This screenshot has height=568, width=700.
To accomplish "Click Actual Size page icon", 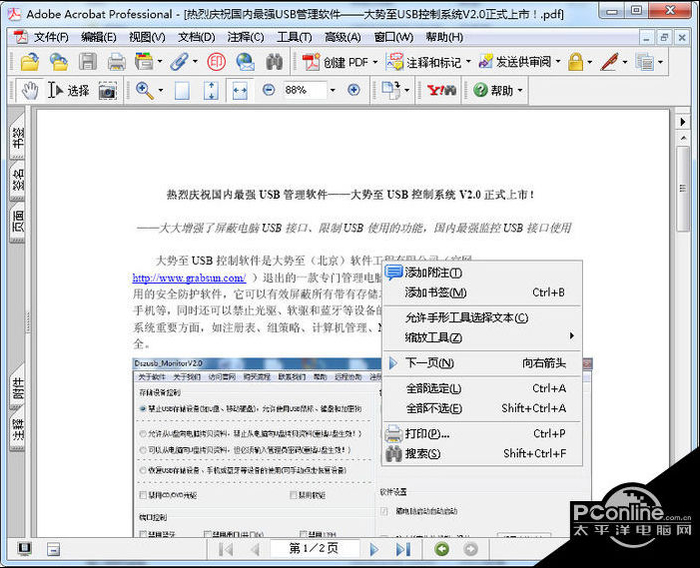I will point(182,91).
